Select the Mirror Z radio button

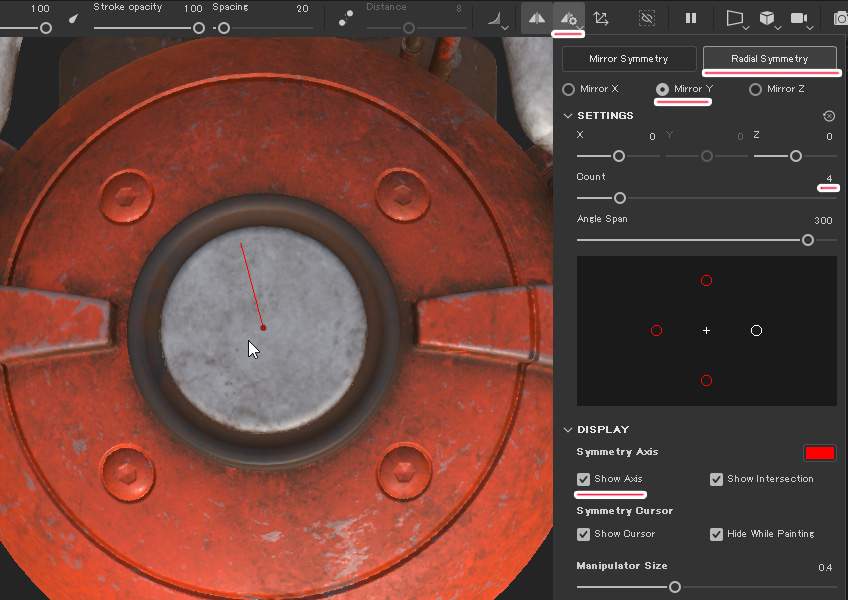click(756, 89)
